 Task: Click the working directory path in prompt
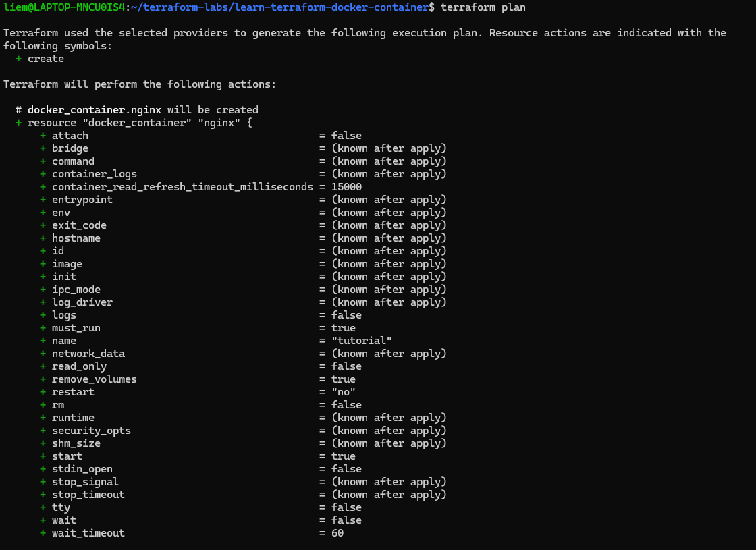click(x=279, y=7)
